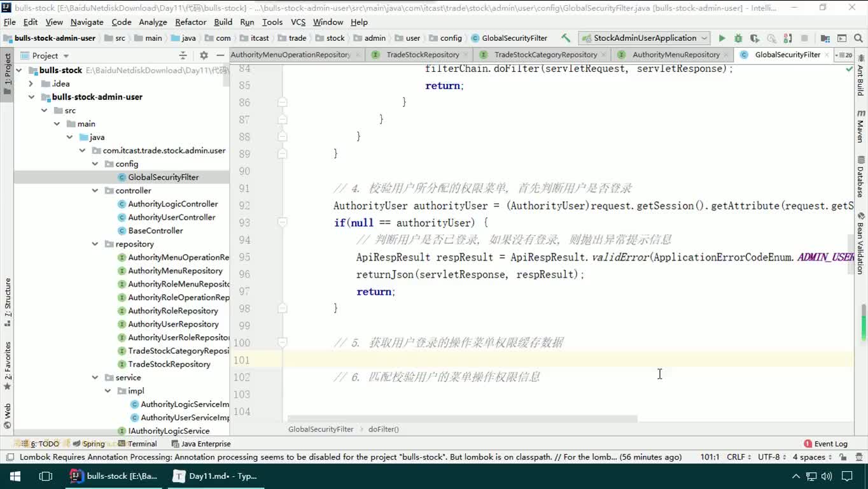Click the editor horizontal scrollbar
This screenshot has width=868, height=489.
coord(462,419)
